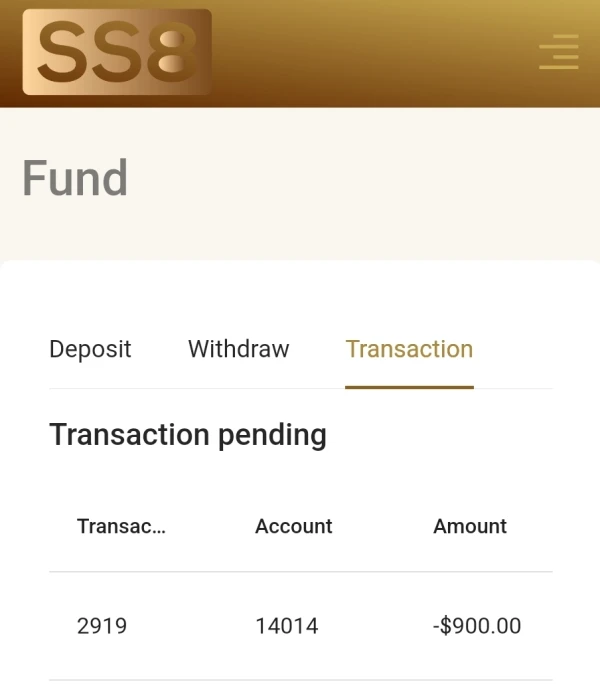The height and width of the screenshot is (688, 600).
Task: Sort by the Account column header
Action: (x=293, y=526)
